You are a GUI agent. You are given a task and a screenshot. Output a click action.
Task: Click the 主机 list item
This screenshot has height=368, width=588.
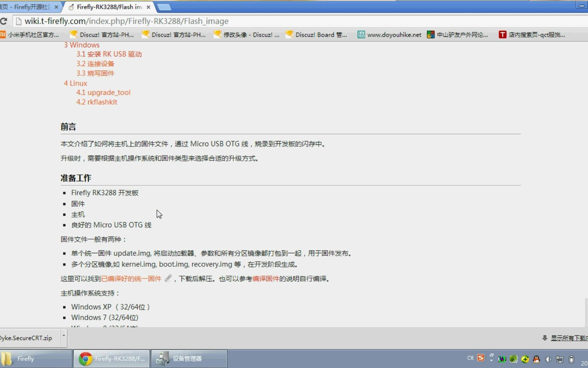click(78, 214)
